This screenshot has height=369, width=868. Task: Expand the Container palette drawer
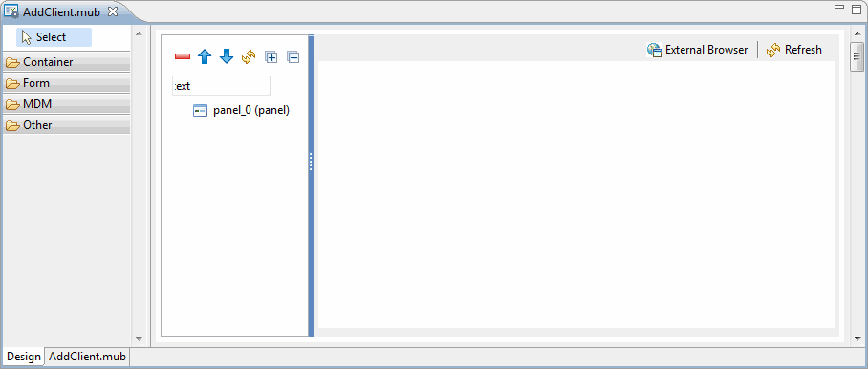click(66, 62)
